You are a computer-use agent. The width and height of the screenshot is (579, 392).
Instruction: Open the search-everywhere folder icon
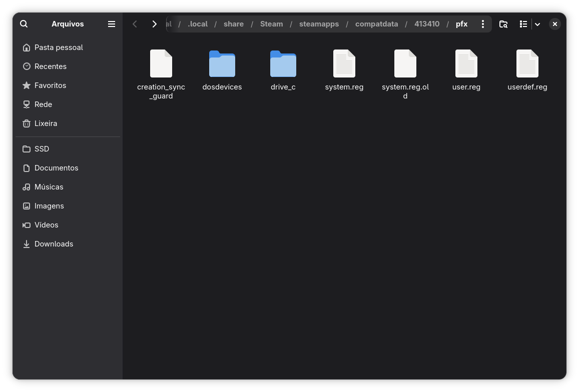coord(503,24)
